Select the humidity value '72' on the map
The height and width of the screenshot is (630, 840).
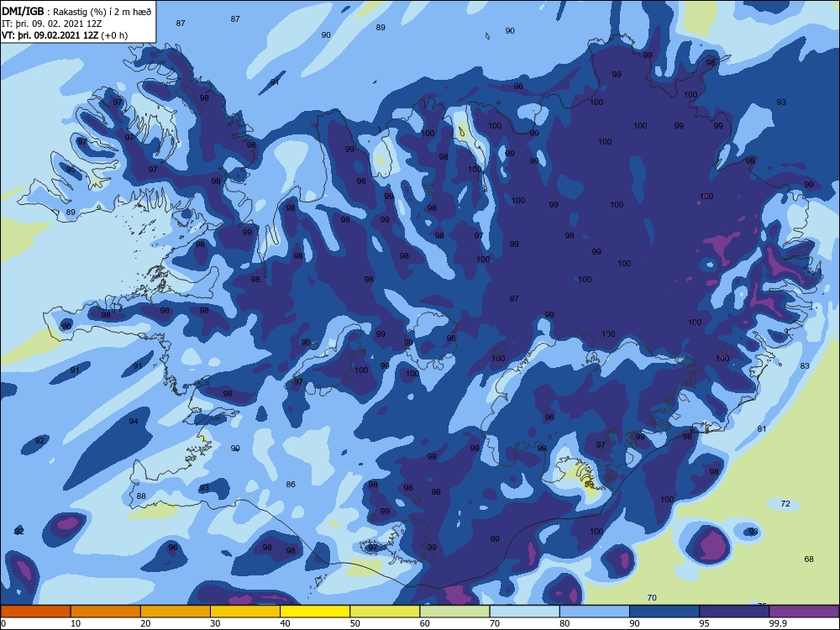point(785,503)
